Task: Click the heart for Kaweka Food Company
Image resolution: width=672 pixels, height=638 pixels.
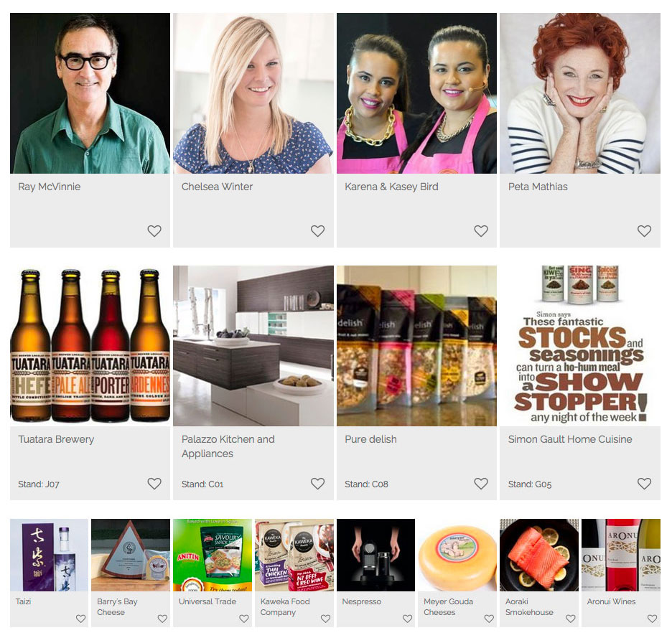Action: click(326, 619)
